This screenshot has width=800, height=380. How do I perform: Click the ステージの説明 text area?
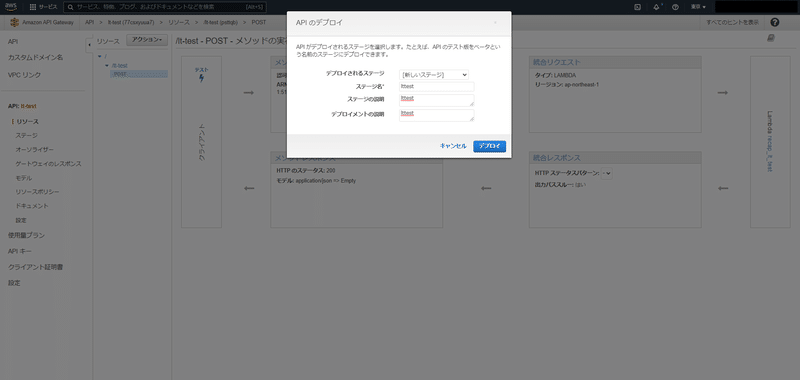tap(437, 100)
